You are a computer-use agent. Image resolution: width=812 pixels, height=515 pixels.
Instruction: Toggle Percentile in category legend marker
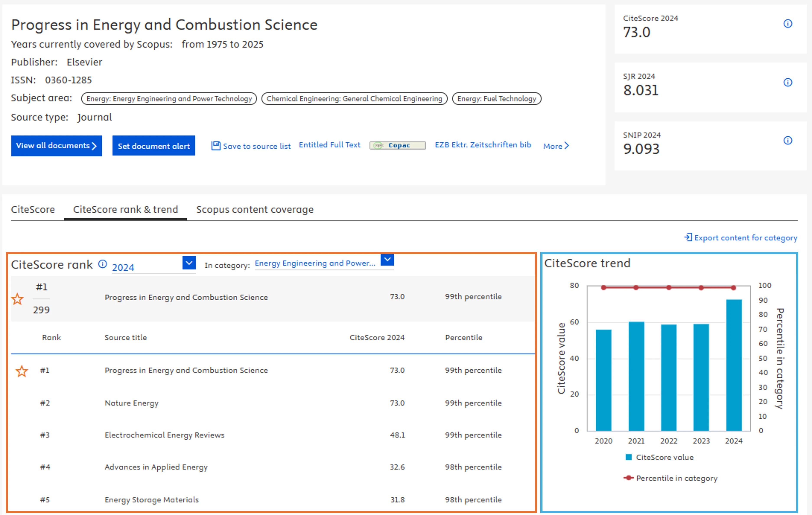pos(628,478)
